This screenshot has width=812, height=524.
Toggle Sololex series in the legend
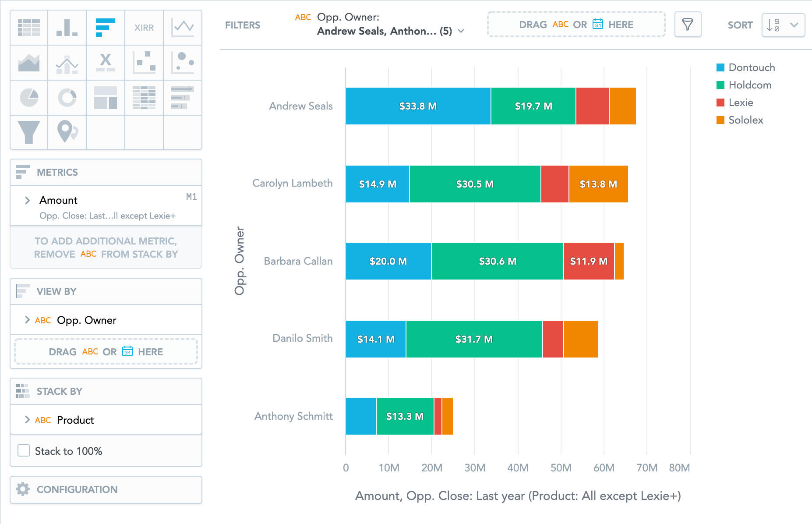740,120
